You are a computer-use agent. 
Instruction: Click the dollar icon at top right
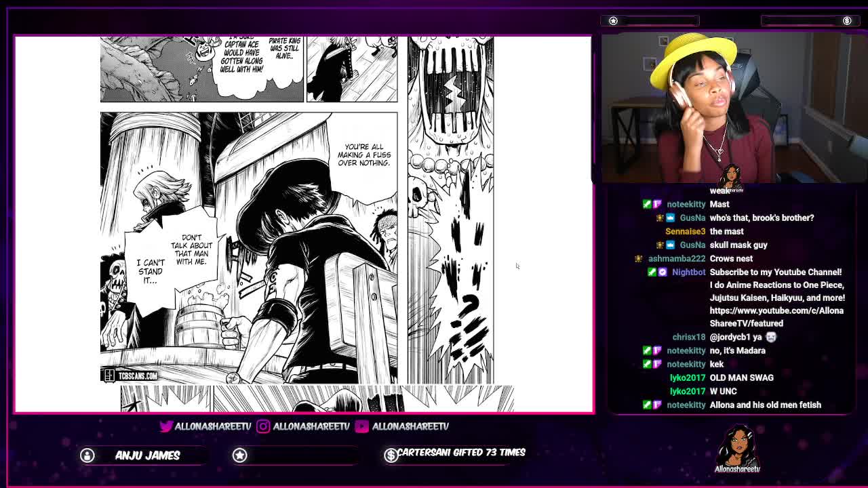tap(847, 21)
